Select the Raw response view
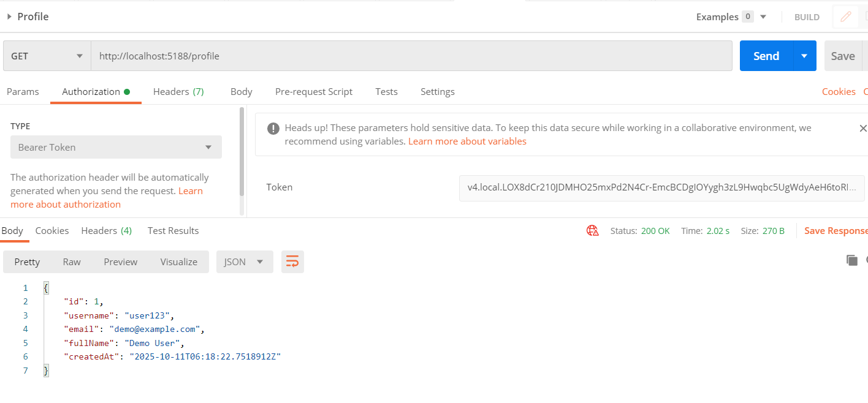 tap(72, 262)
